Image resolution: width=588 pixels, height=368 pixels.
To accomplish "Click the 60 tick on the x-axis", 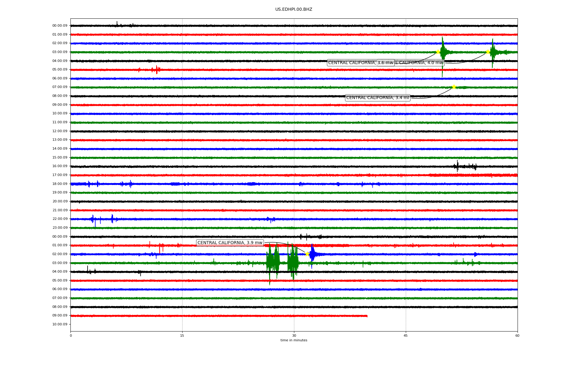I will coord(517,335).
